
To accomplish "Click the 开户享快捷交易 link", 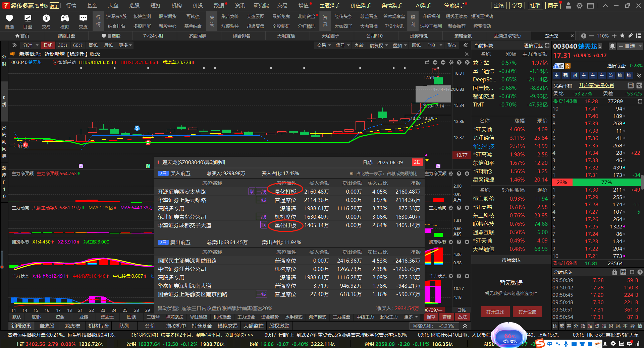I will click(596, 85).
